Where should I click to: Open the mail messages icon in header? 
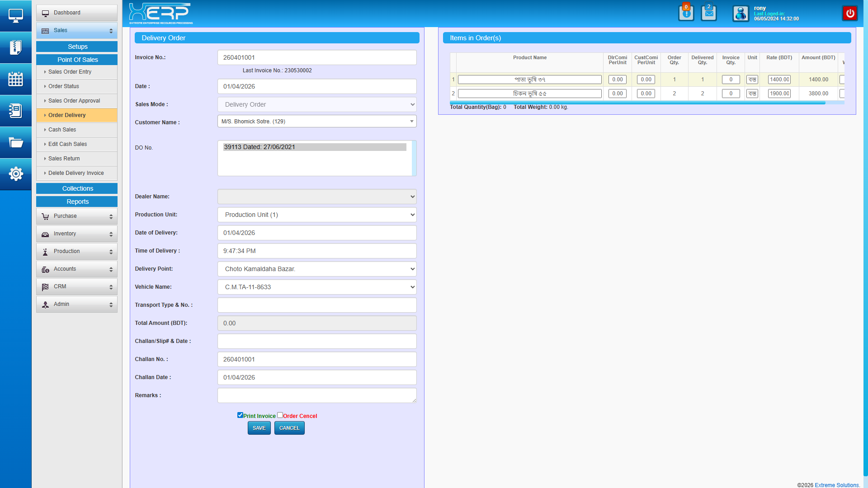pos(708,13)
